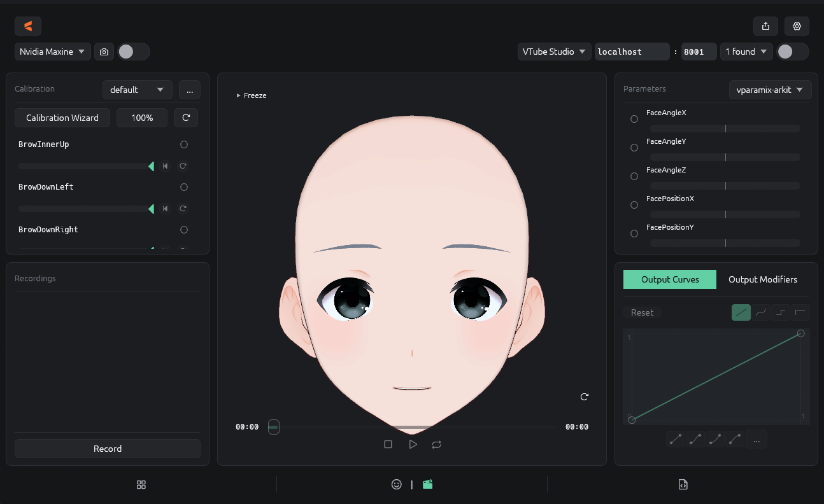Reset BrowInnerUp slider with its reset icon
Screen dimensions: 824x504
click(x=183, y=166)
